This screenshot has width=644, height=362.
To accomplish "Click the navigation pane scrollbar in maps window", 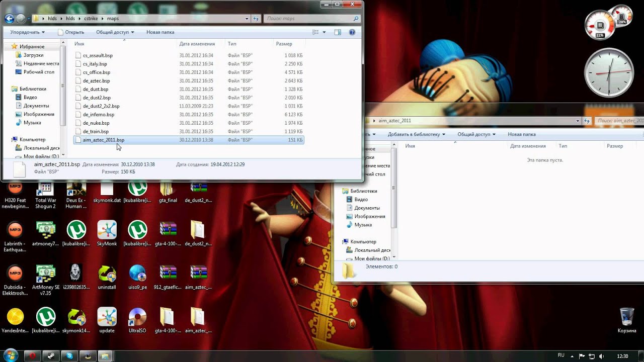I will point(62,85).
